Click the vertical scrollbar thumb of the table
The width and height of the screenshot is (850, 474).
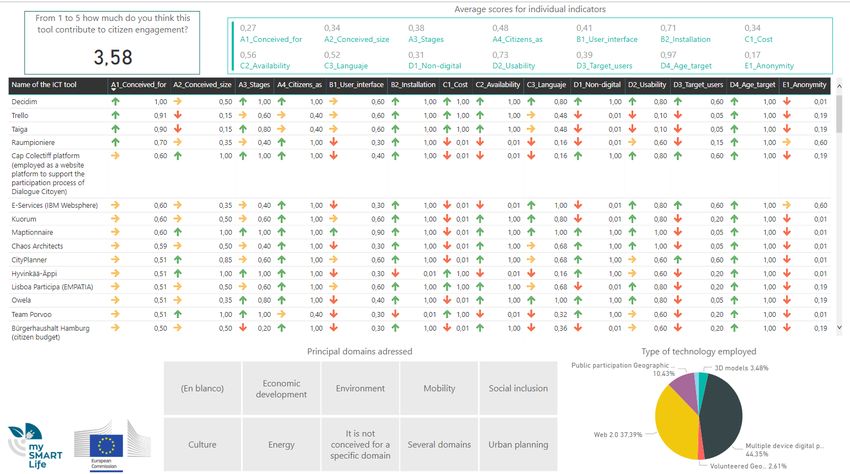839,114
